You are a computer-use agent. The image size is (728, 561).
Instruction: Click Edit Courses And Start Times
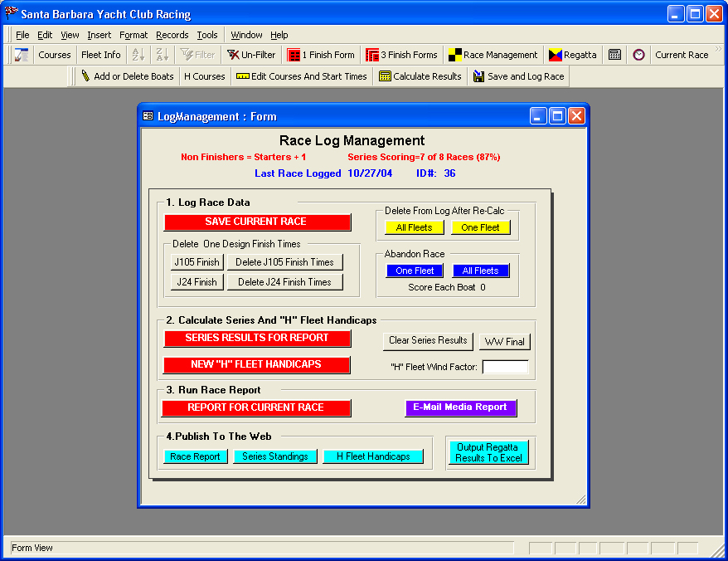pos(301,76)
